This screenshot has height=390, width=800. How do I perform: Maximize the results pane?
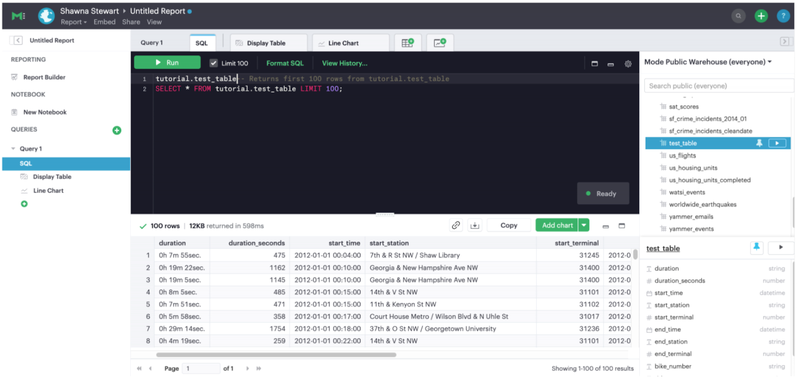621,226
